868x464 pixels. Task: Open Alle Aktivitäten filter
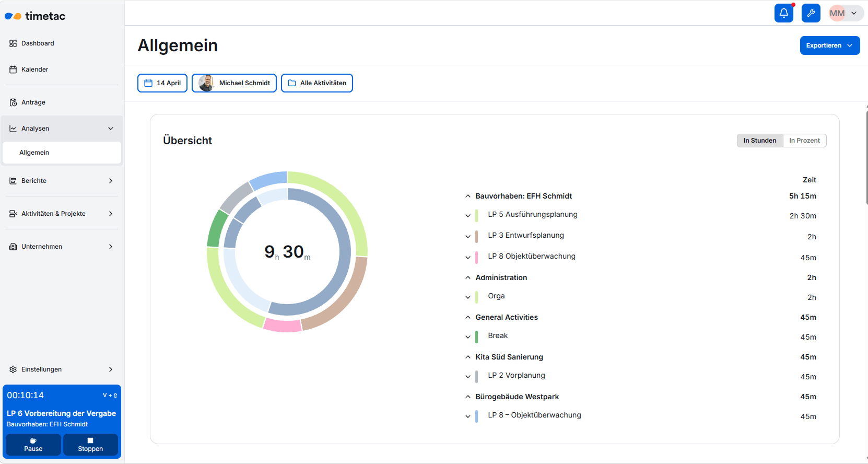[x=317, y=83]
